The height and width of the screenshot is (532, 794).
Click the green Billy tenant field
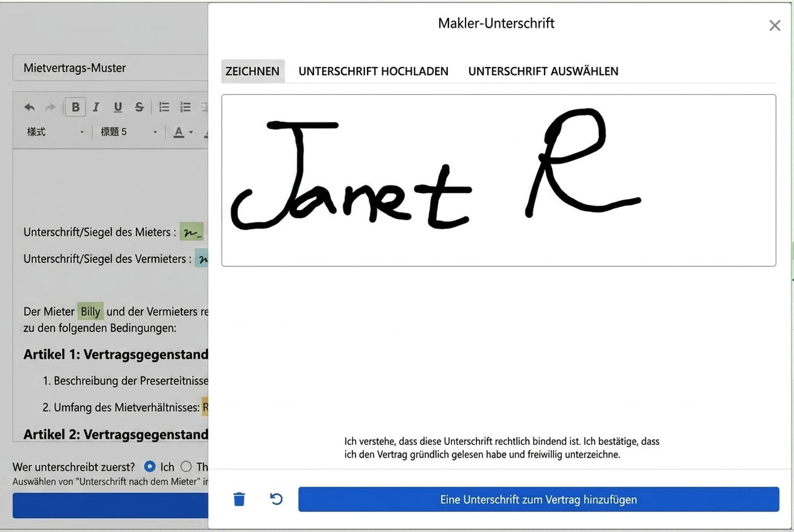click(90, 311)
